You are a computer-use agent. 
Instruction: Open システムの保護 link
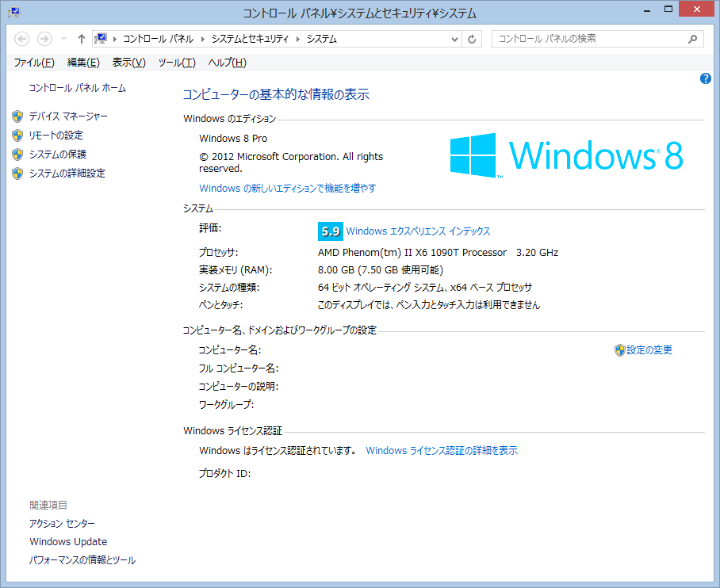click(58, 155)
